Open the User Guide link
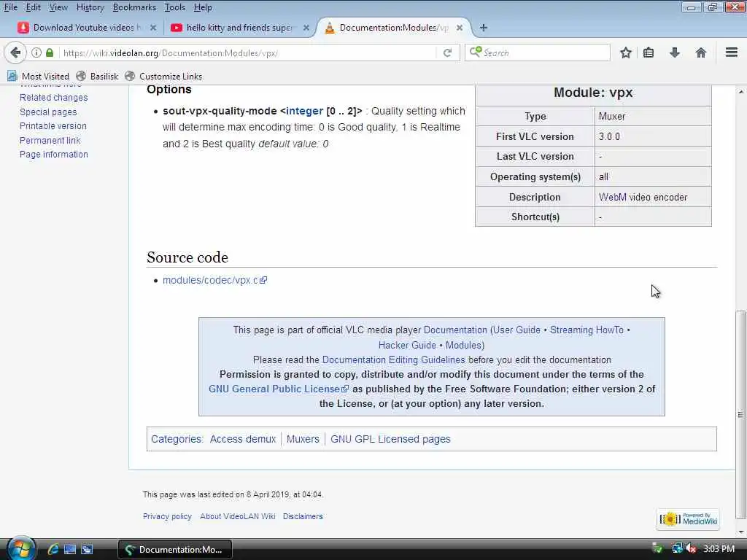The image size is (747, 560). [516, 330]
